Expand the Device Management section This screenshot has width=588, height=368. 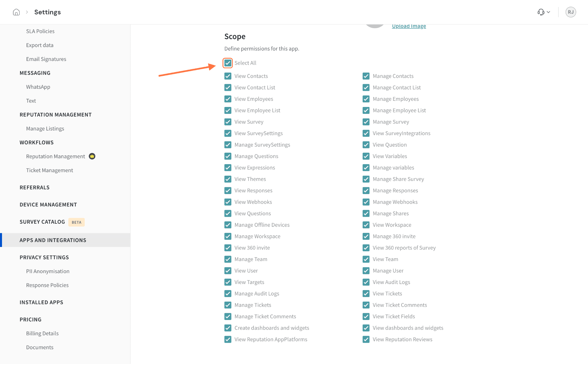(48, 205)
